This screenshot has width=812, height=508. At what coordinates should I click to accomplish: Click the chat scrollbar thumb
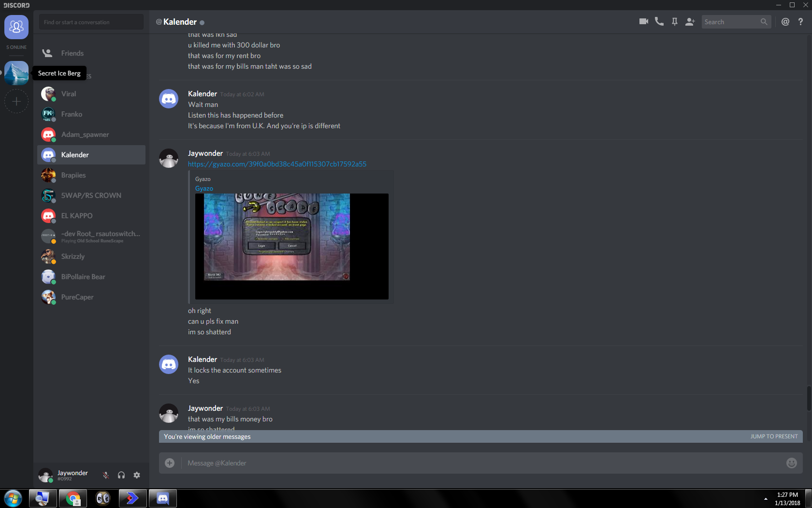click(809, 399)
